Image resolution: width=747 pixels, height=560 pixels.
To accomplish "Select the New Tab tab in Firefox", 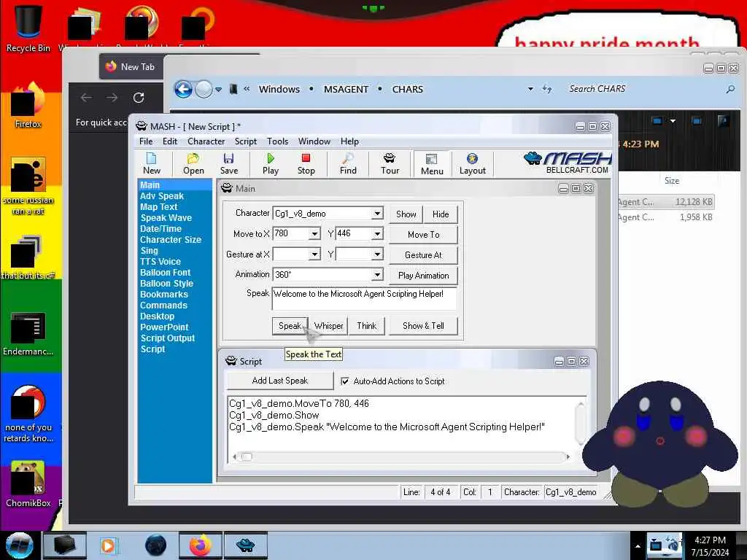I will click(131, 66).
